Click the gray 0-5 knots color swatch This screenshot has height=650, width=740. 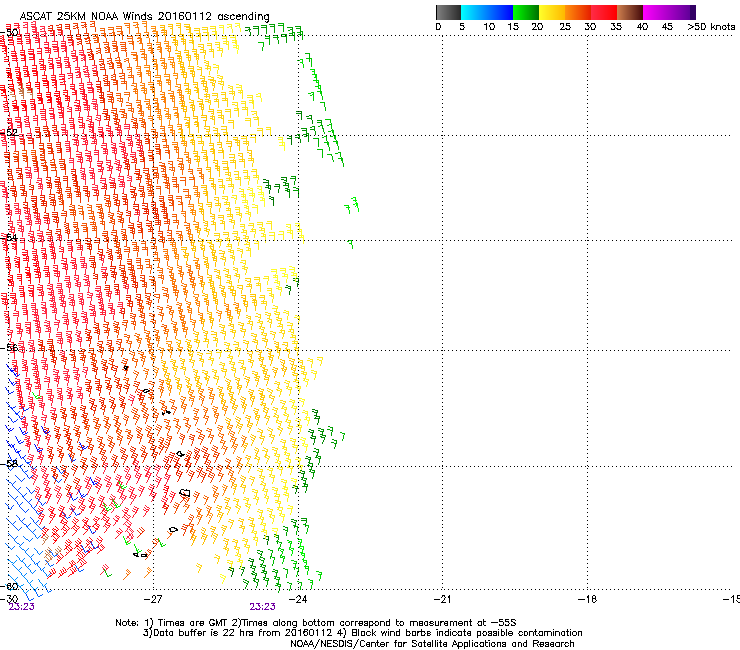[448, 12]
